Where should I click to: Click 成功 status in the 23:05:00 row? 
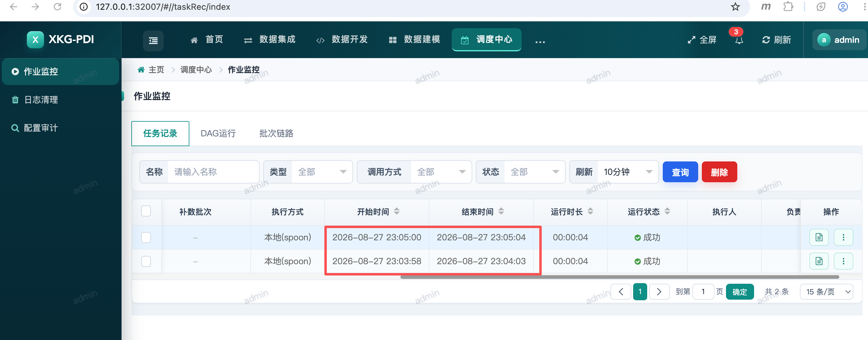(x=647, y=238)
